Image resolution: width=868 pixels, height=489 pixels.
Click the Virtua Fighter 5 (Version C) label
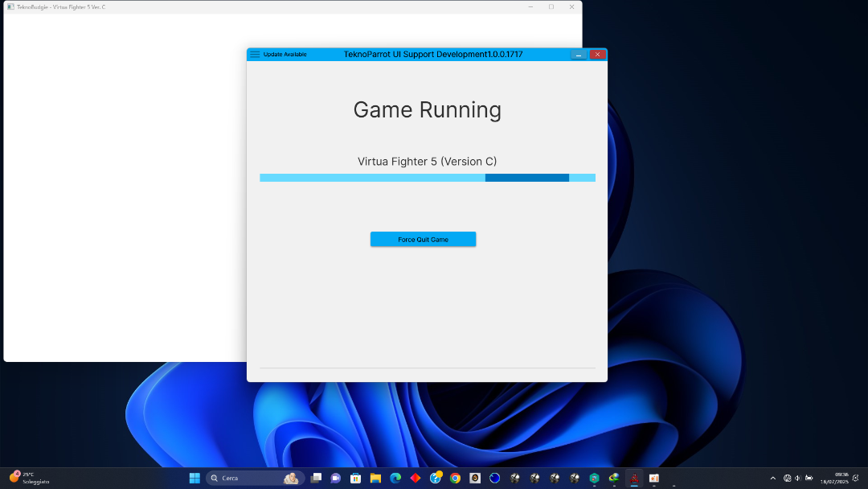pyautogui.click(x=428, y=161)
